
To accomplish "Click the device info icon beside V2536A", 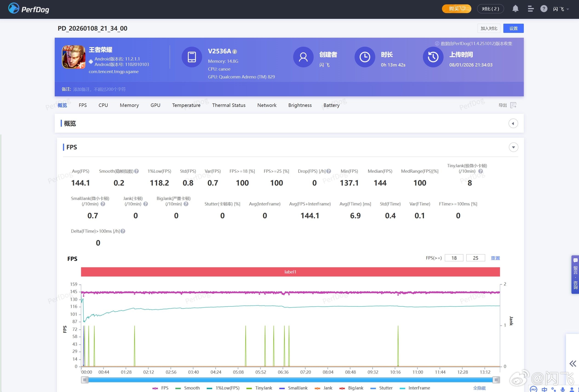I will [x=235, y=52].
